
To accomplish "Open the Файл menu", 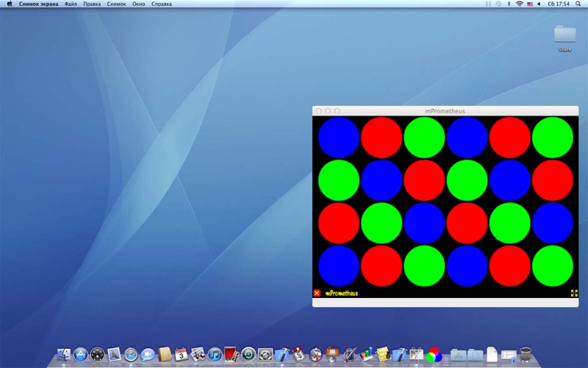I will (x=71, y=4).
